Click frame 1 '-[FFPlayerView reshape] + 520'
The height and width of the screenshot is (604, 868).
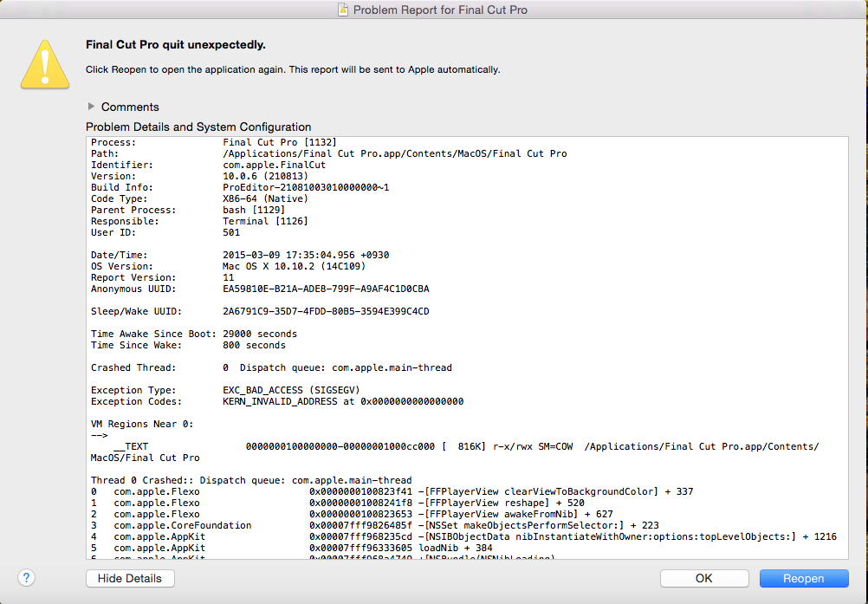(x=501, y=503)
